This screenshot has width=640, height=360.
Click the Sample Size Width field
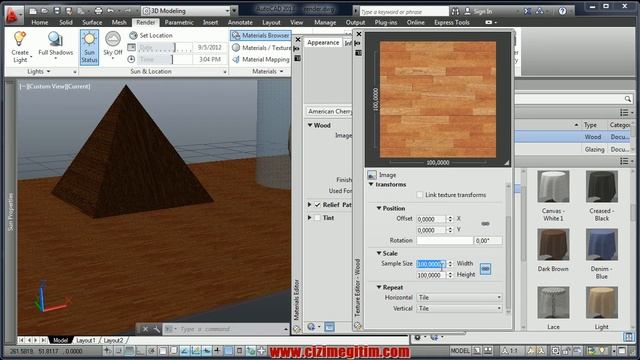[431, 264]
